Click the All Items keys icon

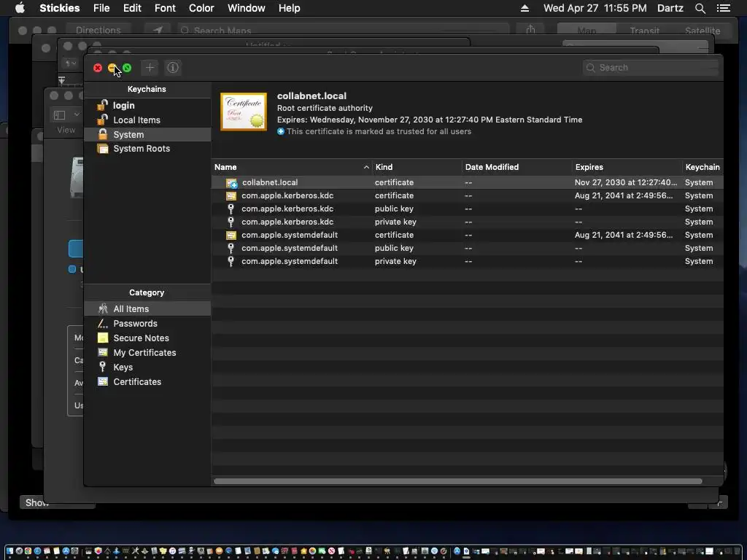pyautogui.click(x=102, y=308)
